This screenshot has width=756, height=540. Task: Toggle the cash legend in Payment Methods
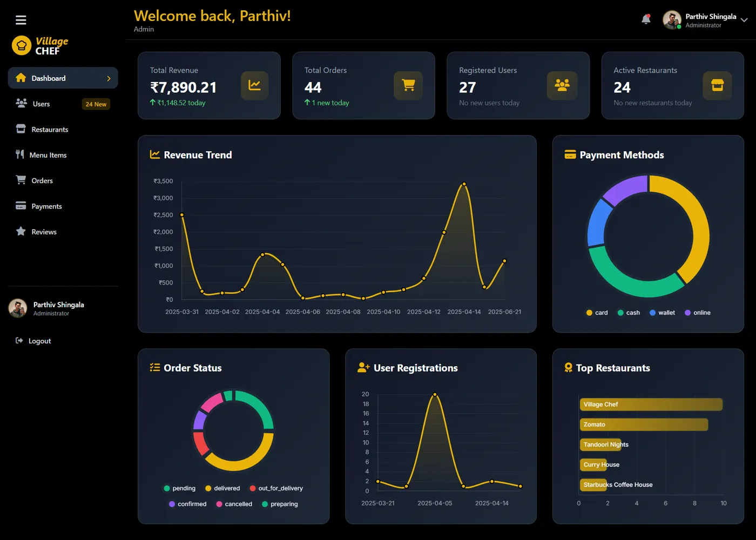point(629,313)
